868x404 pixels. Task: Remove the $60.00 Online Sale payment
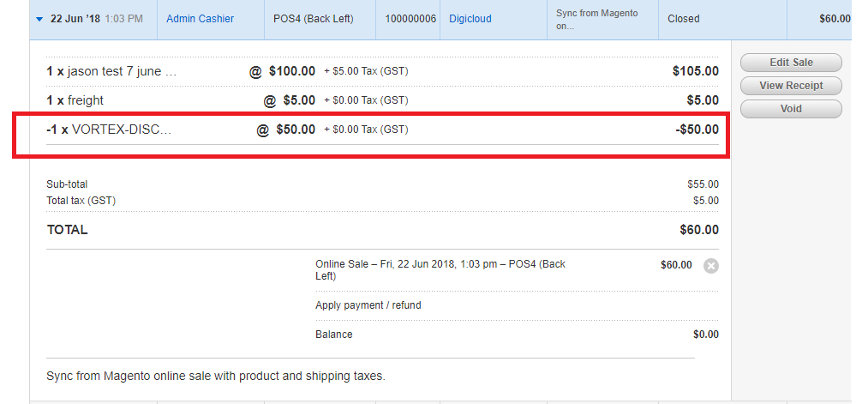711,266
